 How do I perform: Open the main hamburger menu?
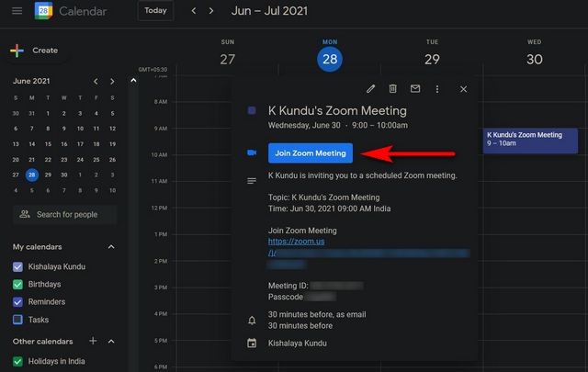coord(17,11)
